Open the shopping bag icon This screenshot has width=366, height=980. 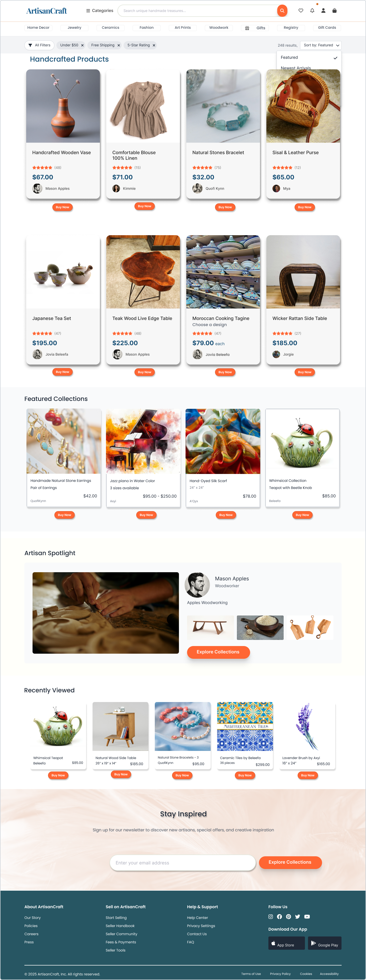pyautogui.click(x=334, y=11)
